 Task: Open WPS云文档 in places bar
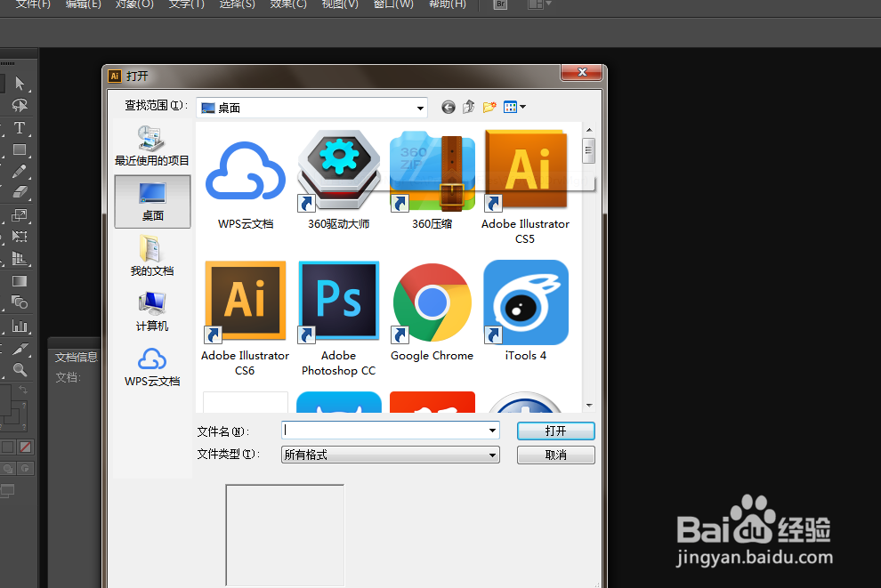[152, 367]
